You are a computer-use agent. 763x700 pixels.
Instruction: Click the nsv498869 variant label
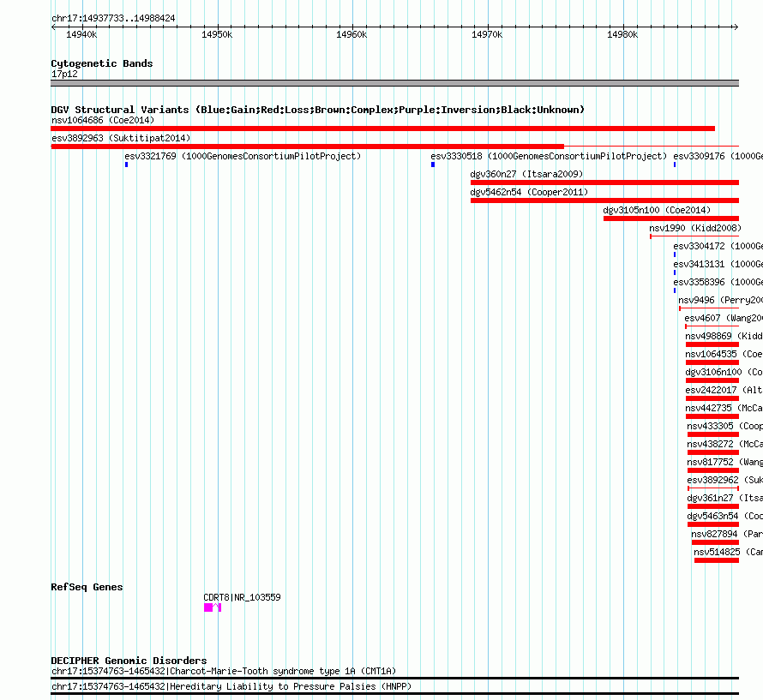point(724,336)
